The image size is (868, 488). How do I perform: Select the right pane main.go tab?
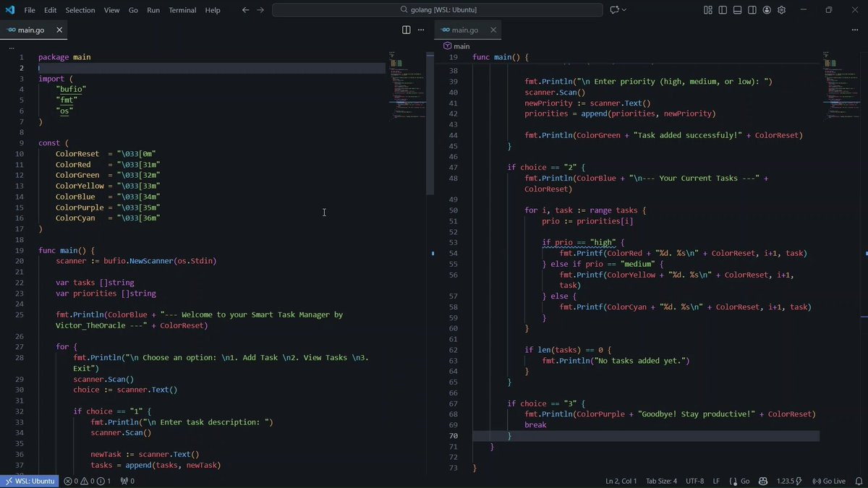coord(464,30)
